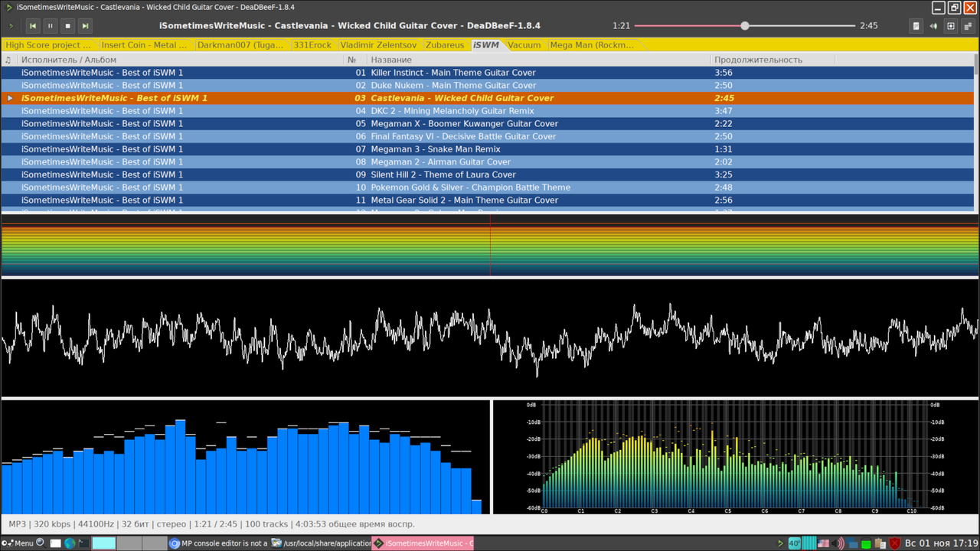980x551 pixels.
Task: Select track 01 Killer Instinct - Main Theme
Action: [488, 73]
